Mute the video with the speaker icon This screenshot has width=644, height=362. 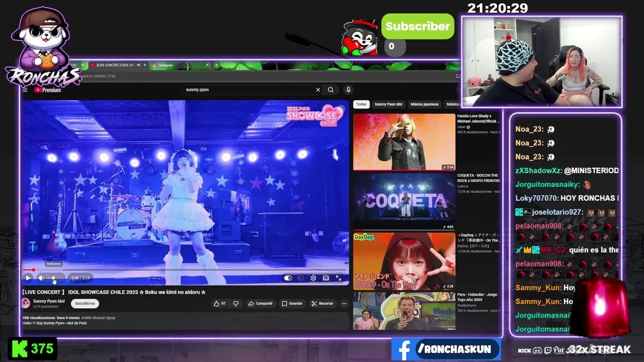pyautogui.click(x=41, y=278)
